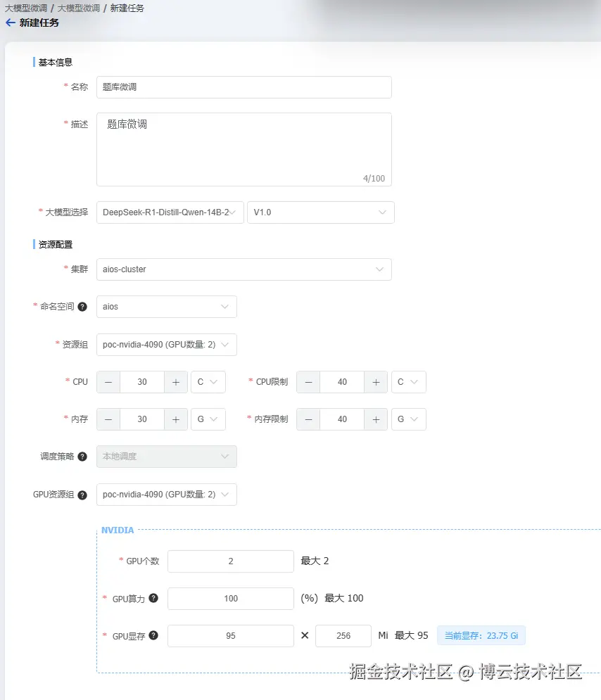Go to second 大模型微调 breadcrumb link

(79, 8)
